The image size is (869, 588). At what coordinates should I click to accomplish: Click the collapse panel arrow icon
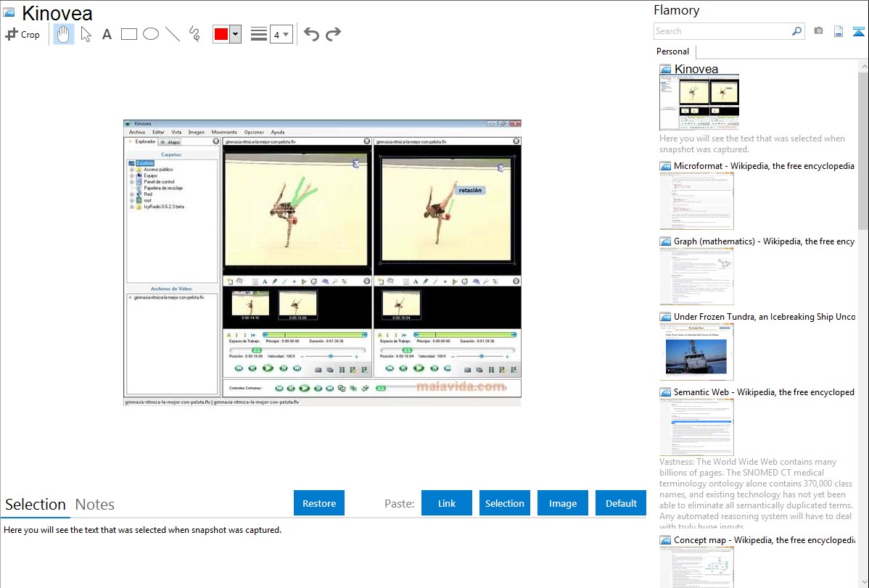pos(858,31)
